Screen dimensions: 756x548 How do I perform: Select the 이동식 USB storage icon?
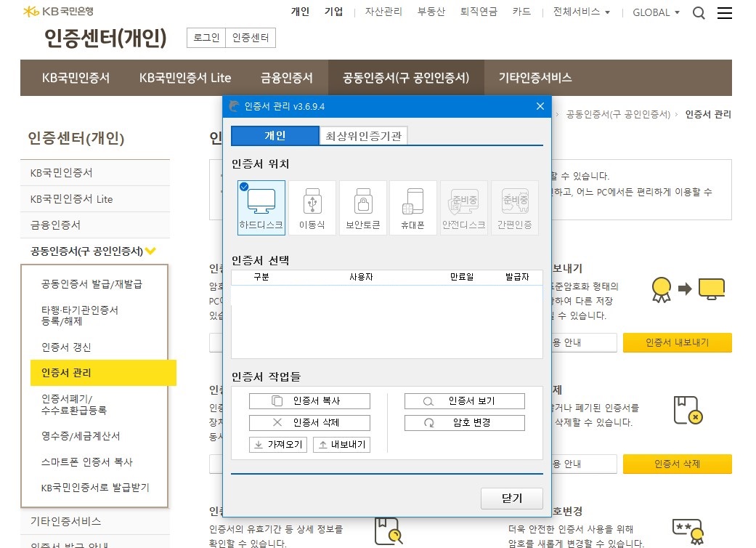[x=312, y=208]
